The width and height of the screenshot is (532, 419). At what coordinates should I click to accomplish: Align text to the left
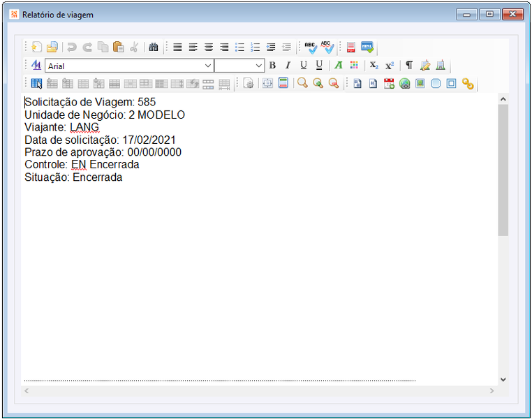(x=193, y=47)
